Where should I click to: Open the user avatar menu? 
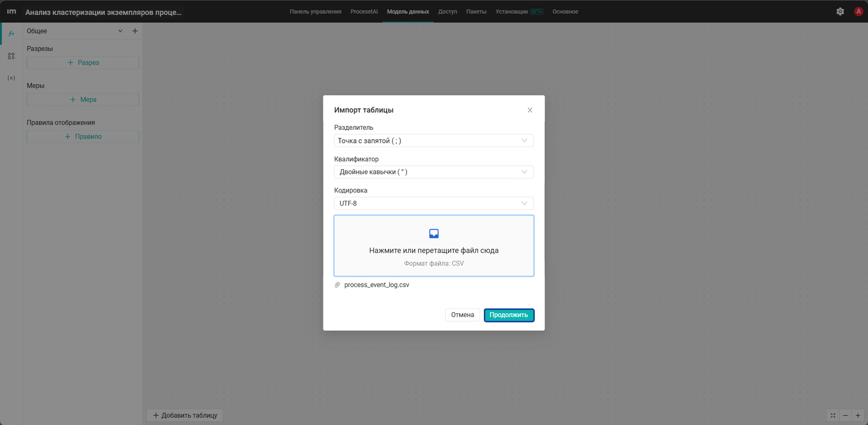click(858, 12)
